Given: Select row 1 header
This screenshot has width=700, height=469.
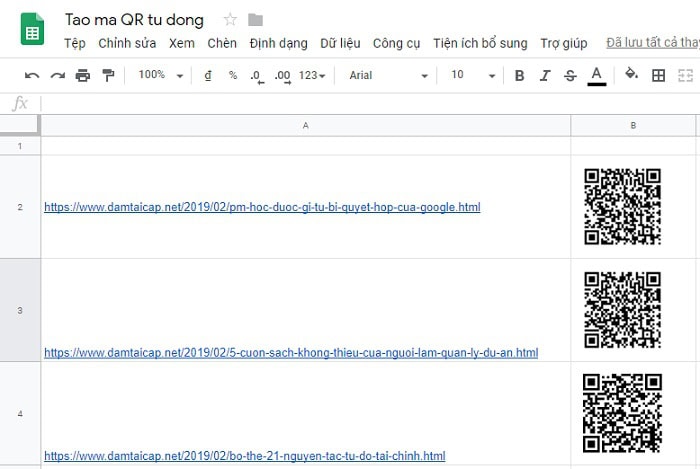Looking at the screenshot, I should 20,146.
